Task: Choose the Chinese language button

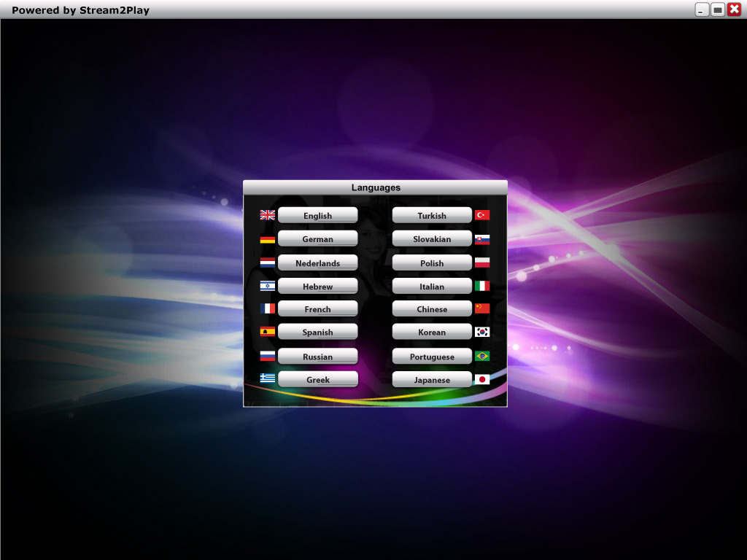Action: point(432,308)
